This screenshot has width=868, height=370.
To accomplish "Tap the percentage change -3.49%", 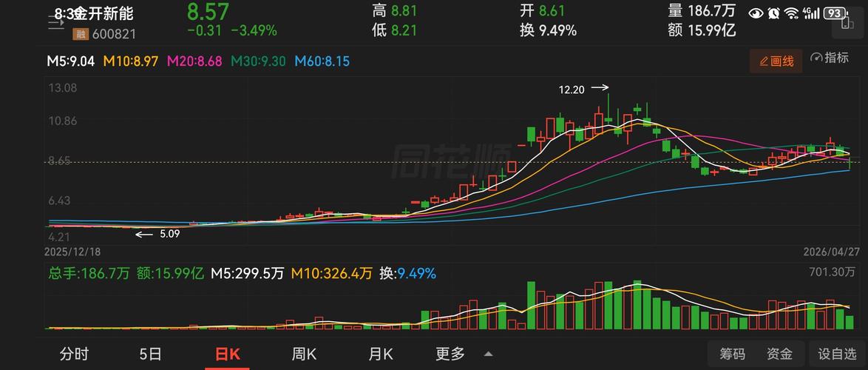I will 254,31.
